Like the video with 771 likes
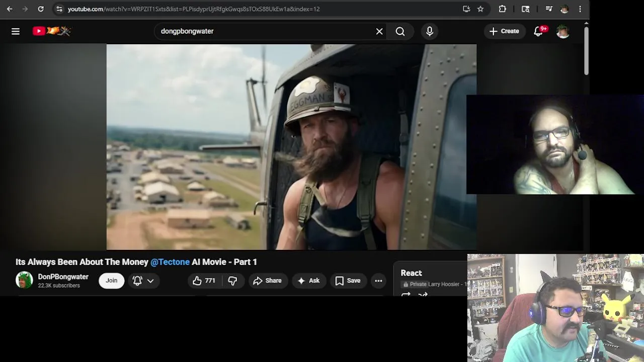 pyautogui.click(x=204, y=281)
